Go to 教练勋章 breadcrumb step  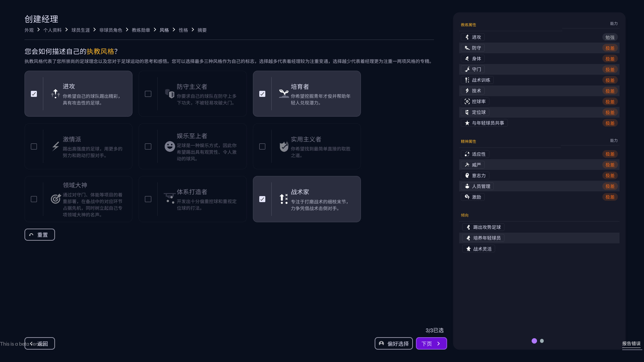tap(141, 30)
